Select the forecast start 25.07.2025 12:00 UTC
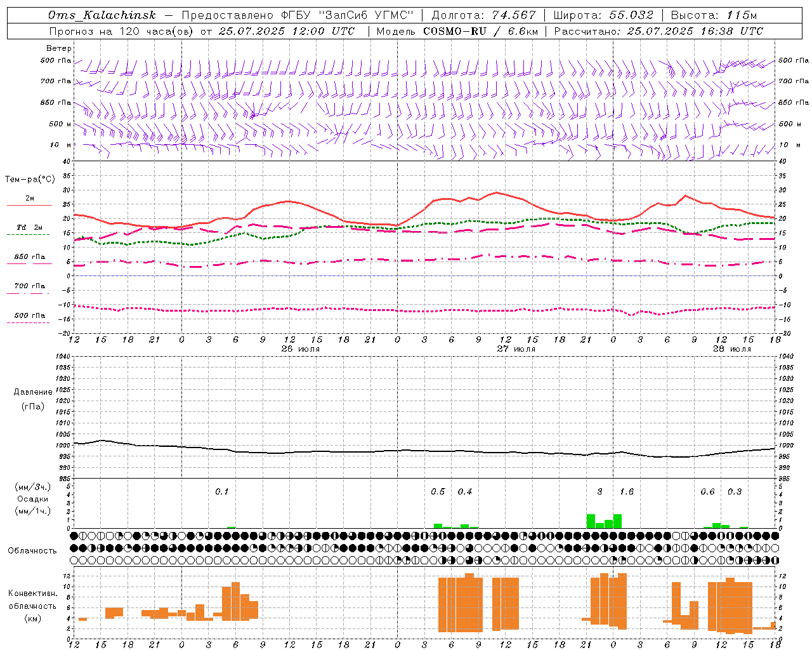Viewport: 812px width, 650px height. (x=286, y=31)
